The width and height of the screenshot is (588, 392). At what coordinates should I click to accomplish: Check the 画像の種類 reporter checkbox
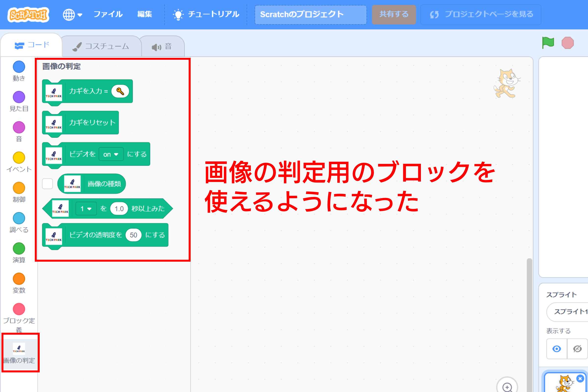point(47,184)
